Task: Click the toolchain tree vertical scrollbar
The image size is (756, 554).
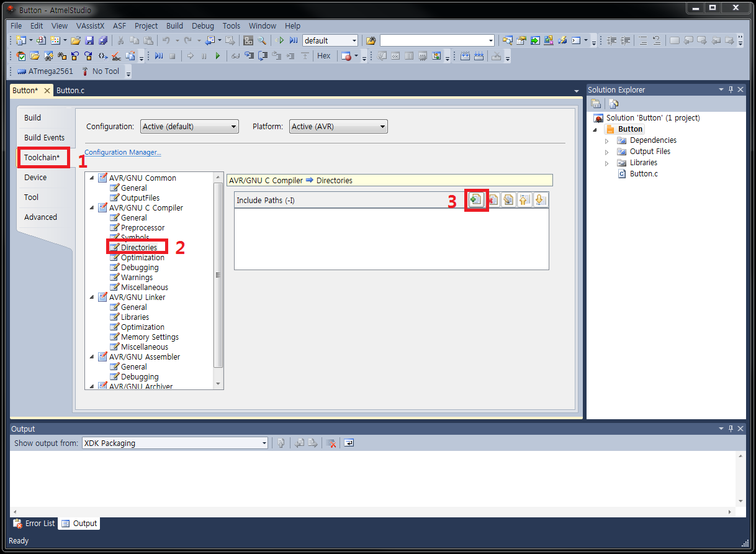Action: pos(217,273)
